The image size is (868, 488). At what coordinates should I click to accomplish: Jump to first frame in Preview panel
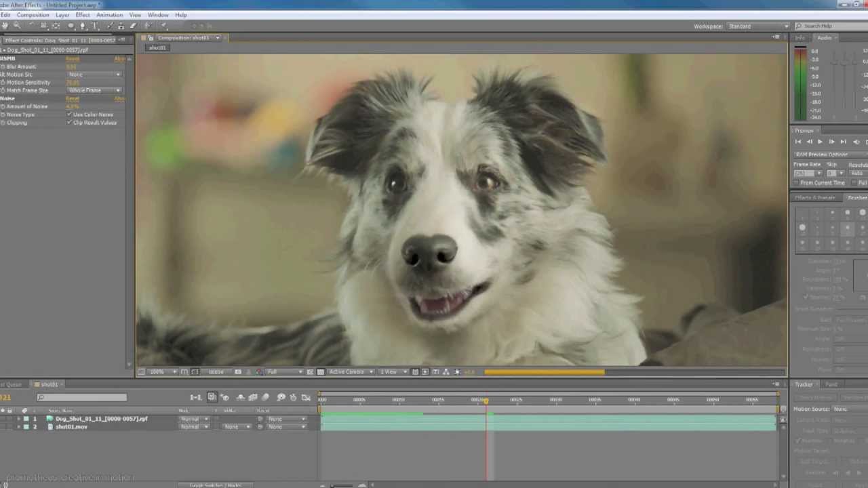(x=798, y=142)
